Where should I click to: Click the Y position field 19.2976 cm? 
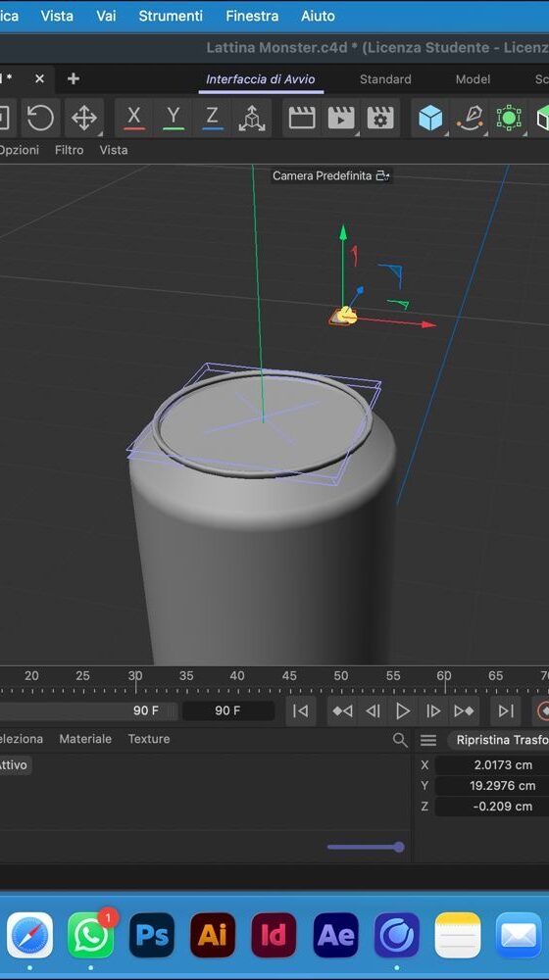point(492,786)
